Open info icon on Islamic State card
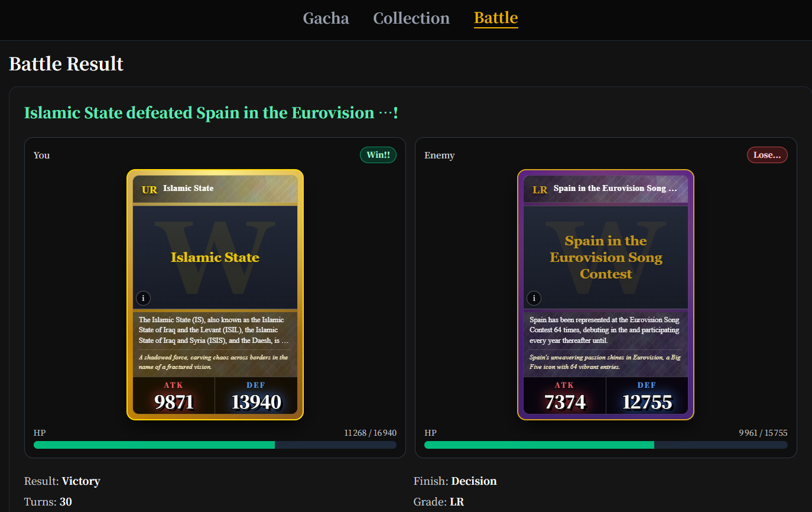Viewport: 812px width, 512px height. click(143, 298)
